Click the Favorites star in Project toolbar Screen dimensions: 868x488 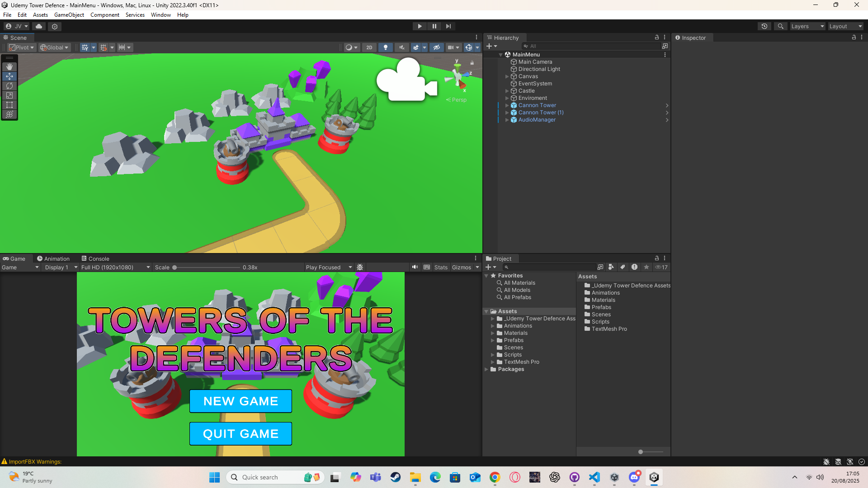click(646, 267)
